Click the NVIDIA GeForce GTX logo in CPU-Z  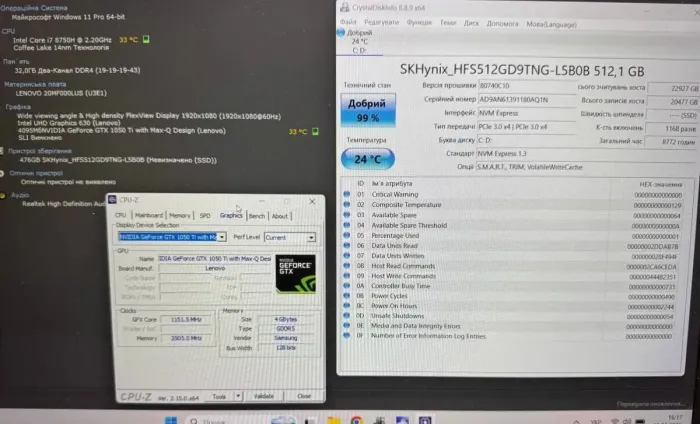296,274
